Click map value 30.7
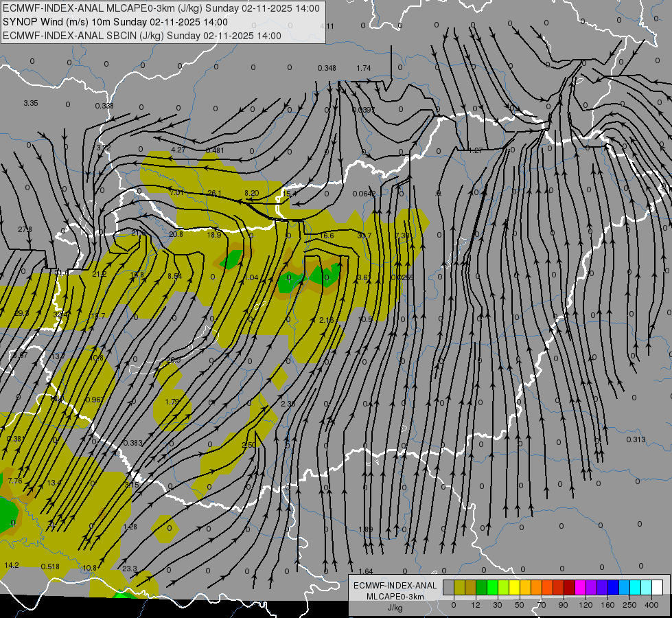The height and width of the screenshot is (618, 672). click(364, 236)
